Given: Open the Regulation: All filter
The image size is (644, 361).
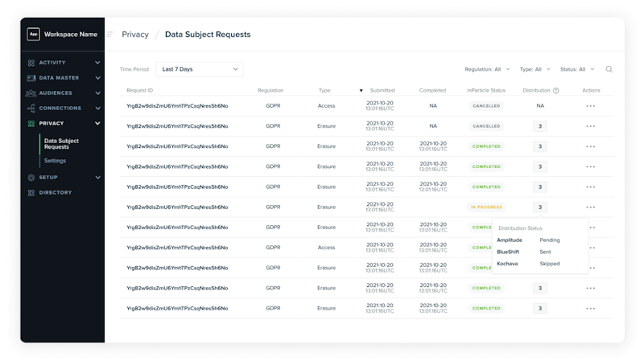Looking at the screenshot, I should pyautogui.click(x=487, y=69).
